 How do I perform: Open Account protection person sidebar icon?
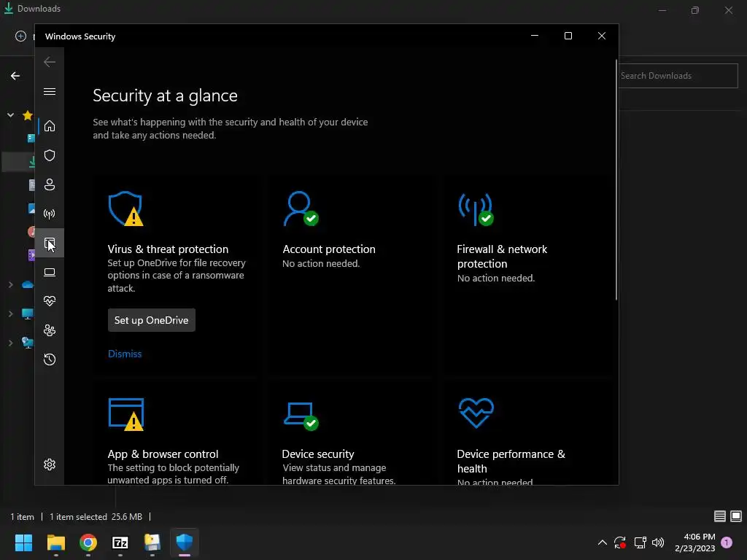tap(50, 184)
